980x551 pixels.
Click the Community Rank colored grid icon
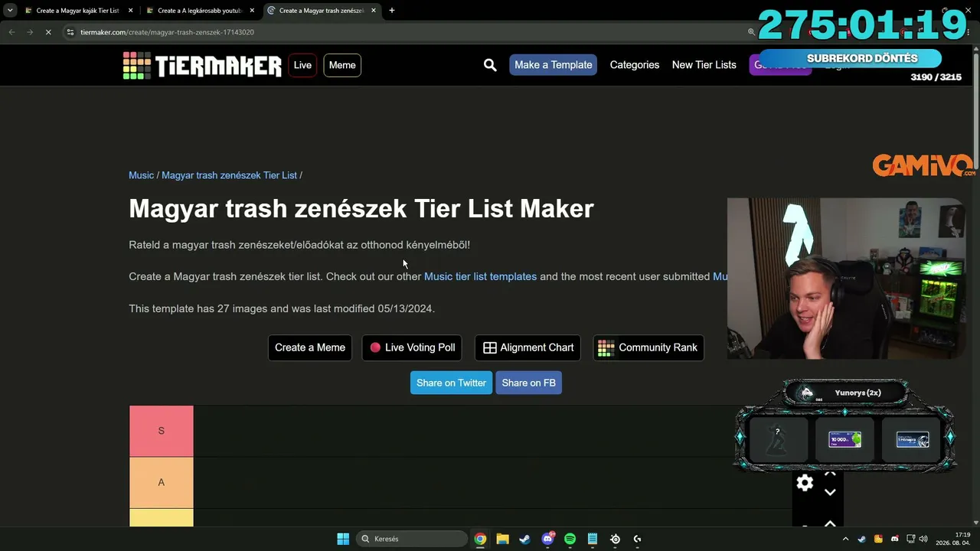point(606,347)
